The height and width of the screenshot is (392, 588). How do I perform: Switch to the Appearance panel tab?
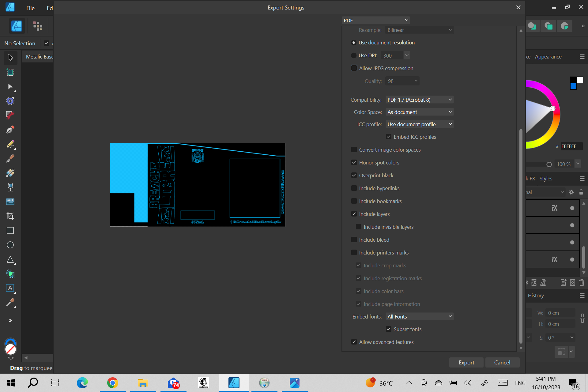(548, 57)
